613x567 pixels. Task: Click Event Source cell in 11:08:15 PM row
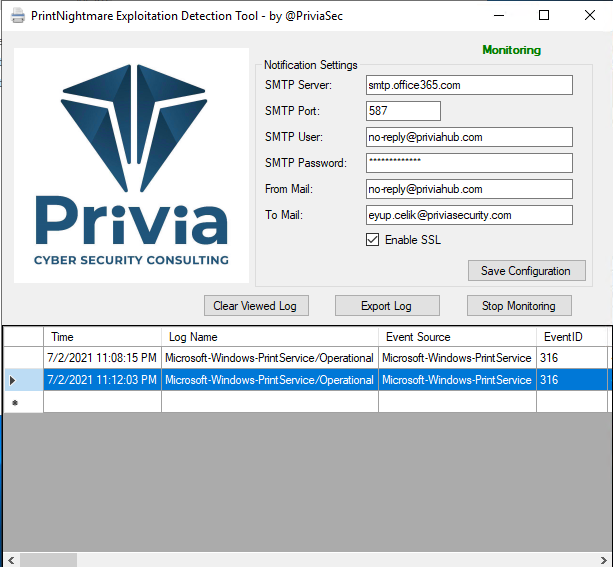457,358
